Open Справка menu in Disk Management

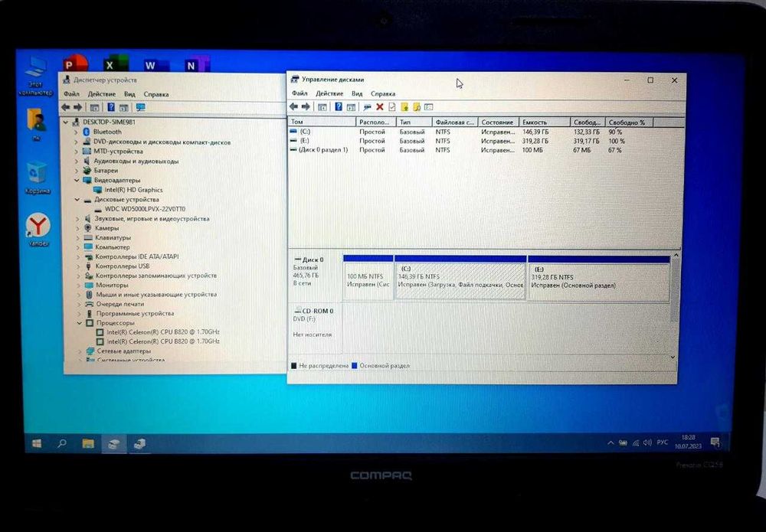coord(383,93)
